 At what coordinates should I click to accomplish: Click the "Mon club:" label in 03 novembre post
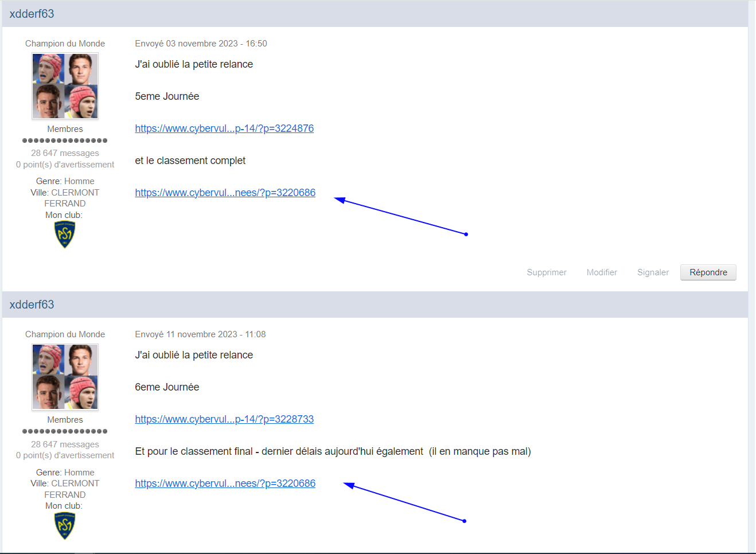(64, 215)
